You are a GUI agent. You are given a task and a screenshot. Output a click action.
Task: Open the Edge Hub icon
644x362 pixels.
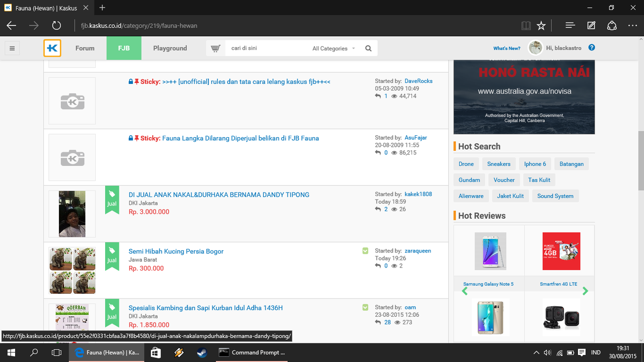click(x=570, y=26)
